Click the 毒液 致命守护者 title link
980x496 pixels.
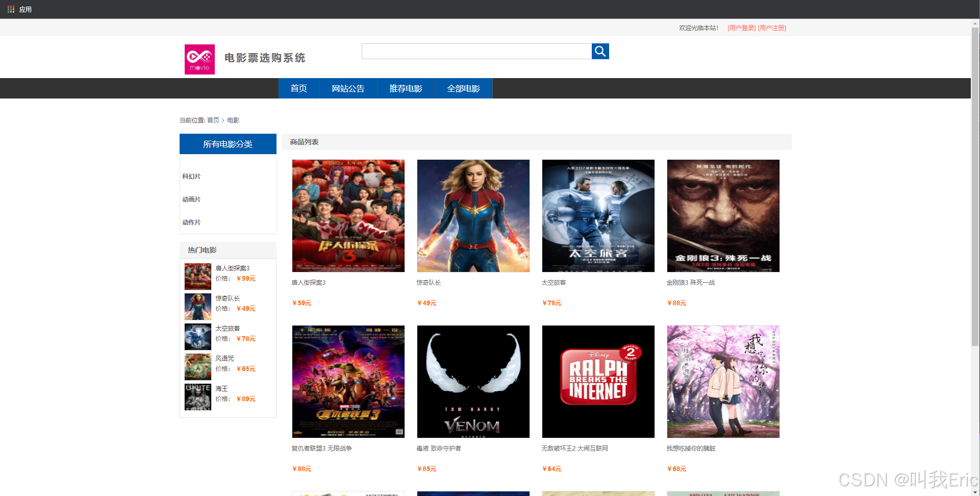[x=439, y=449]
